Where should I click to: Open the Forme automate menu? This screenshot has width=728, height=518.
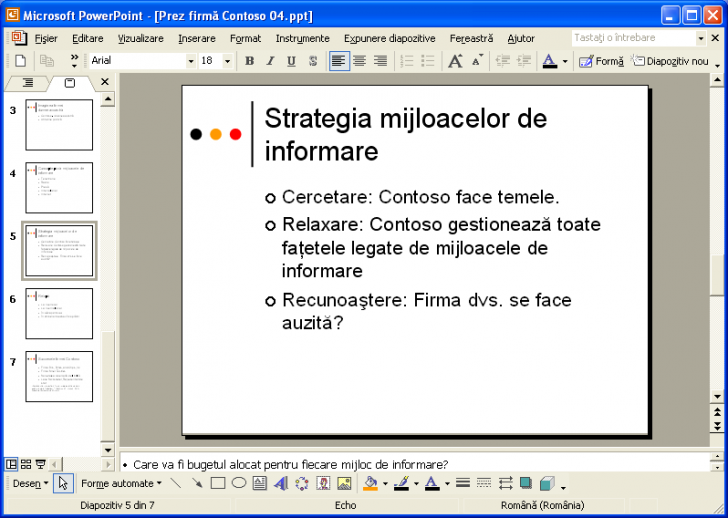click(x=121, y=484)
